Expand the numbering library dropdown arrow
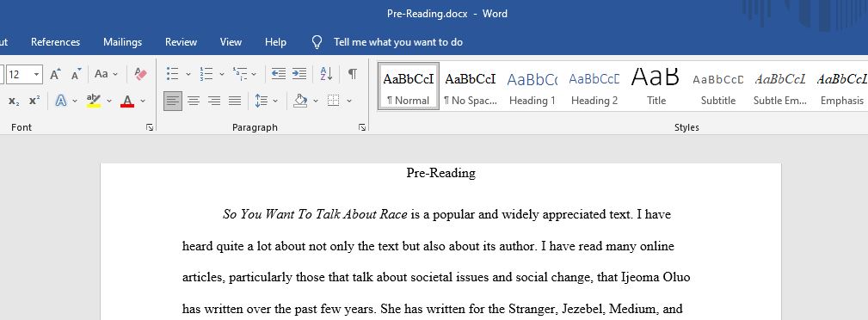Screen dimensions: 868x320 point(221,74)
